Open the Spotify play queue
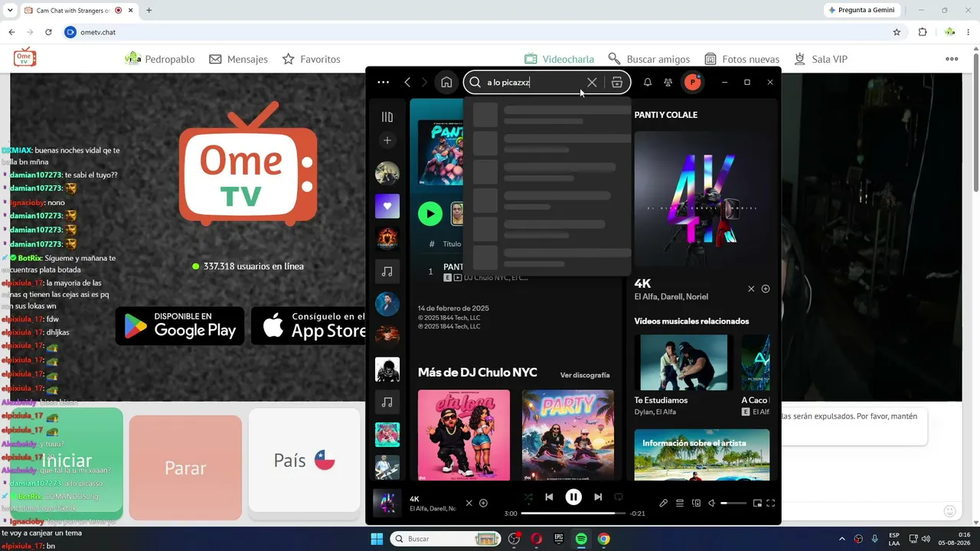Viewport: 980px width, 551px height. click(680, 503)
